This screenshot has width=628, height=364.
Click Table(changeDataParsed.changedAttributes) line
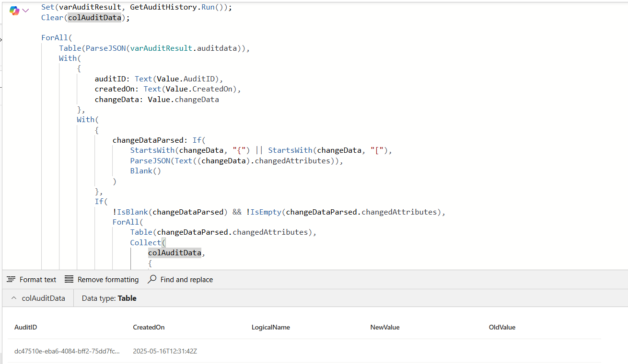223,232
